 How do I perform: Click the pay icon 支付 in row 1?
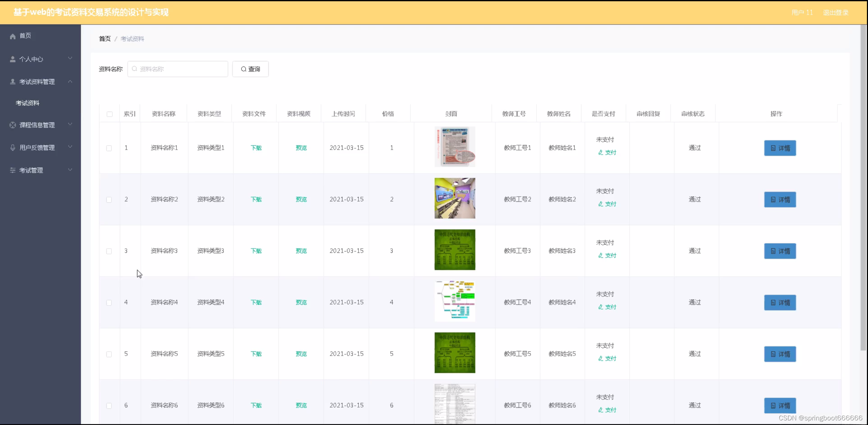(601, 153)
